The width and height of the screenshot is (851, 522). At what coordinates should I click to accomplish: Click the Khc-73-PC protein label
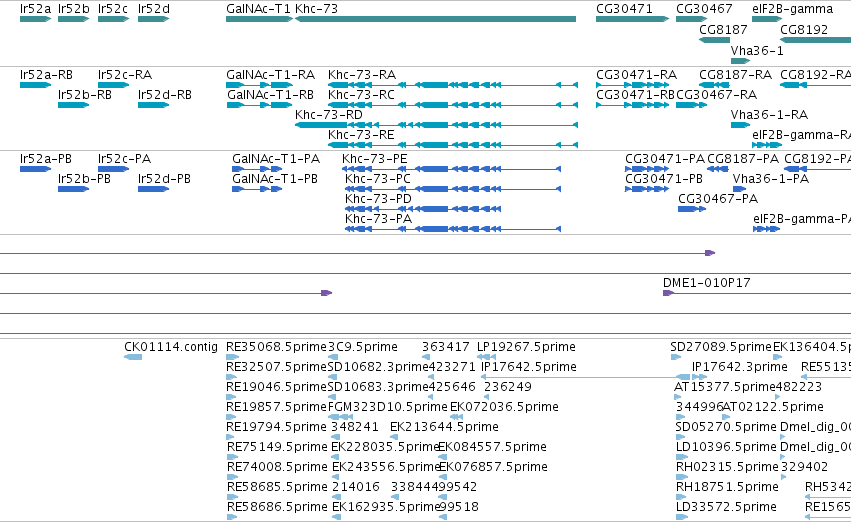click(x=378, y=179)
